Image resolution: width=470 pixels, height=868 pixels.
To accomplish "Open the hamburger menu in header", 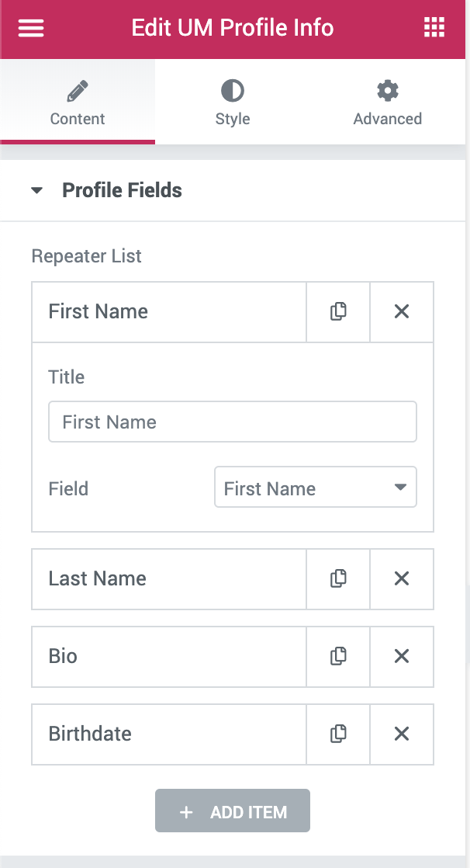I will (x=31, y=28).
